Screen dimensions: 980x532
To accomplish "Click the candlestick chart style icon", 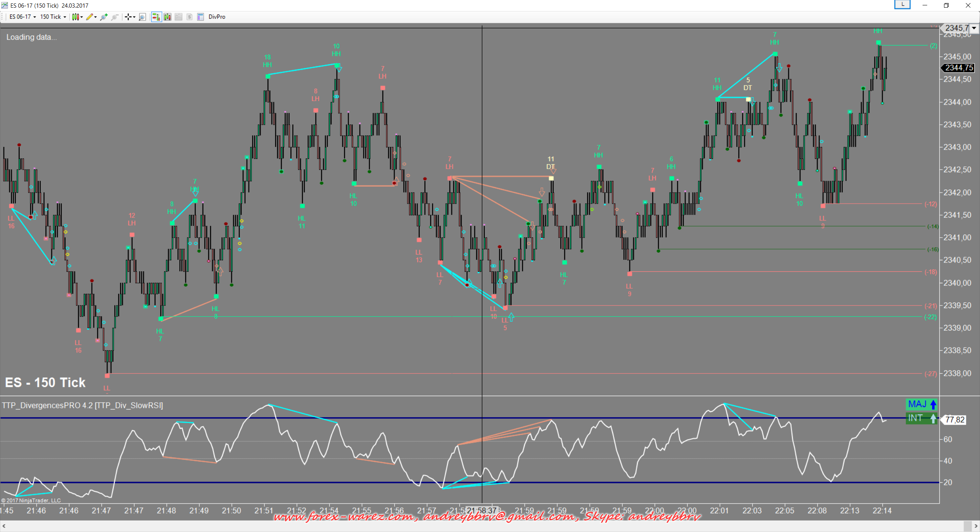I will (x=76, y=17).
